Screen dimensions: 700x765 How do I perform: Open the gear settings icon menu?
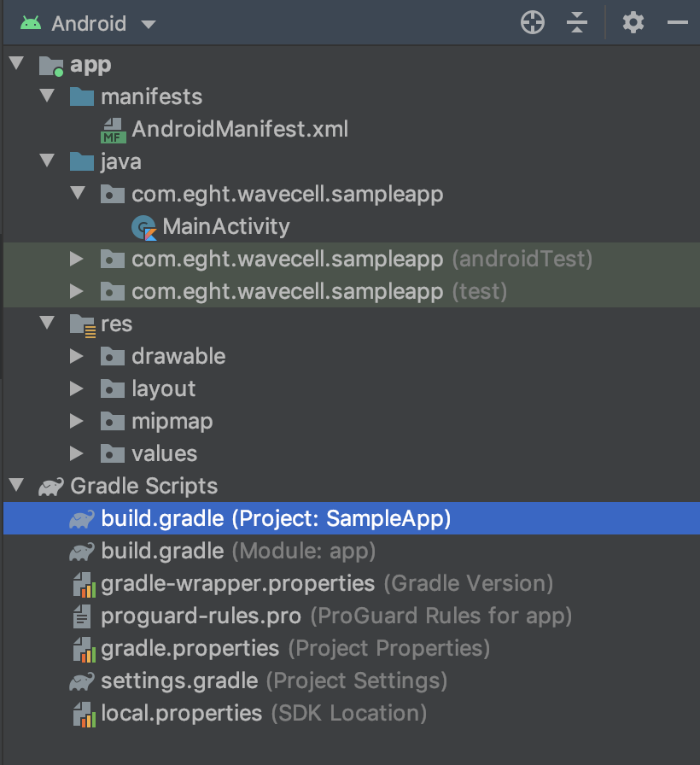pyautogui.click(x=633, y=23)
